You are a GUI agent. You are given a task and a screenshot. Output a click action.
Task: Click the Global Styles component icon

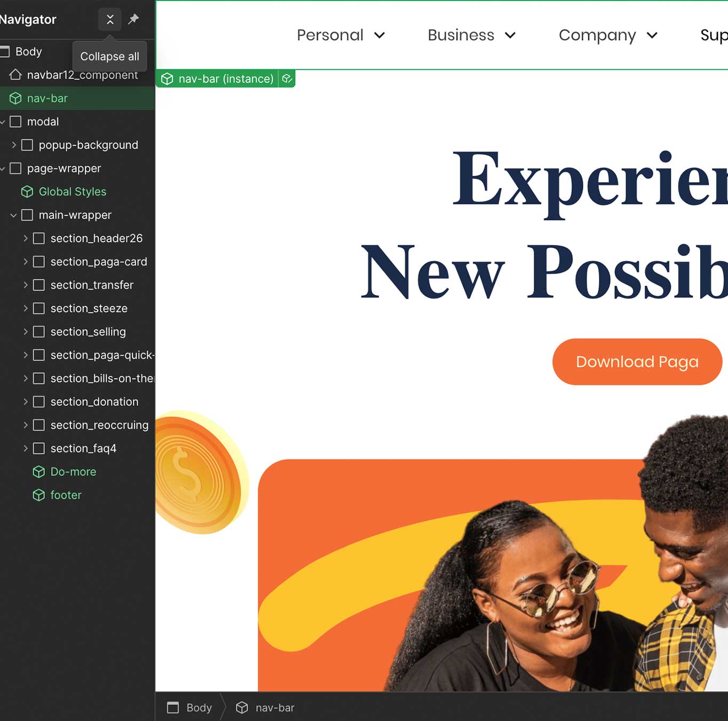point(27,192)
